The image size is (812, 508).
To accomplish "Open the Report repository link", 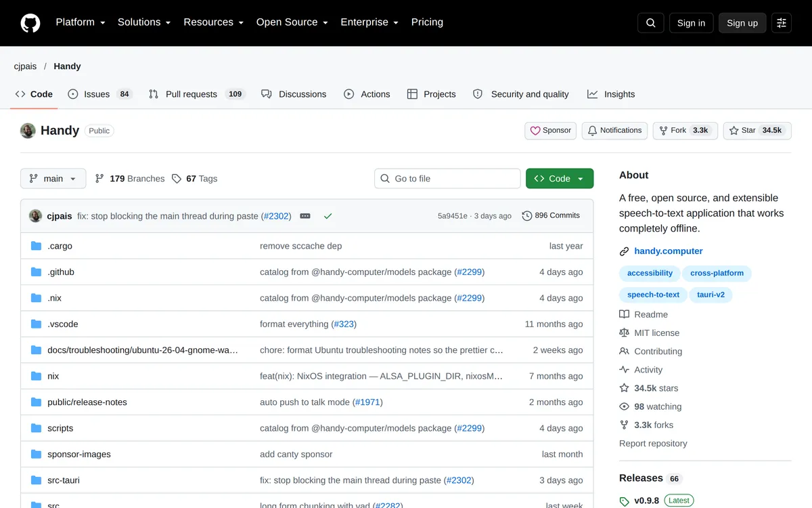I will click(x=653, y=444).
